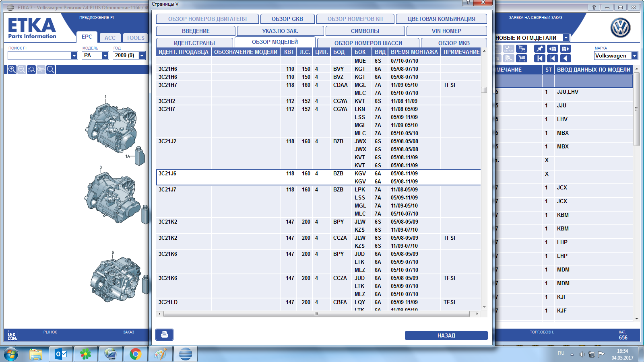Image resolution: width=644 pixels, height=362 pixels.
Task: Click the pushpin icon in ETKA toolbar
Action: pyautogui.click(x=539, y=49)
